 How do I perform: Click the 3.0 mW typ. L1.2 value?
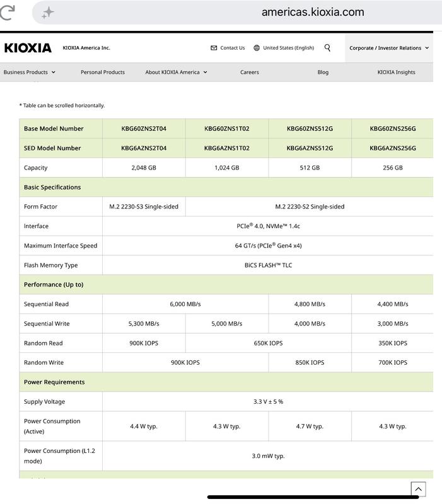tap(268, 456)
